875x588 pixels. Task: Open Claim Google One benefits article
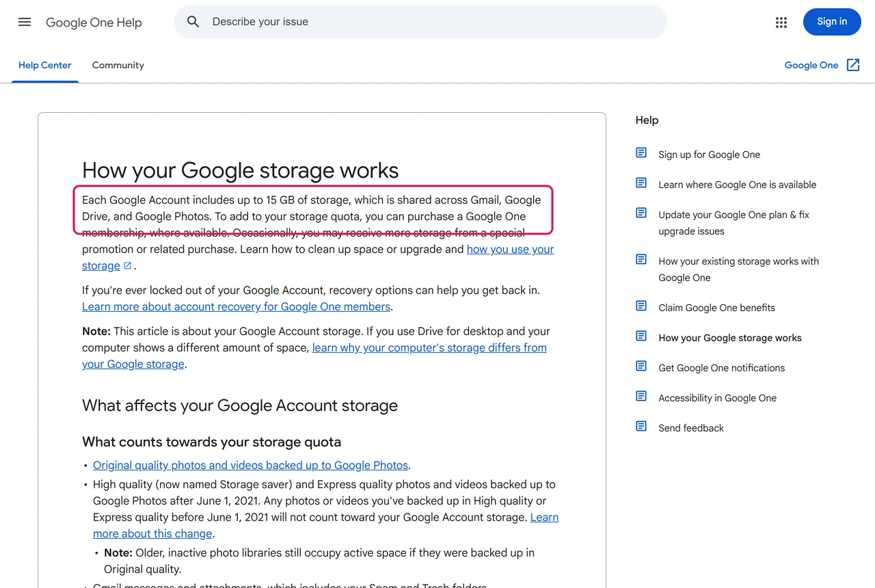(x=717, y=308)
